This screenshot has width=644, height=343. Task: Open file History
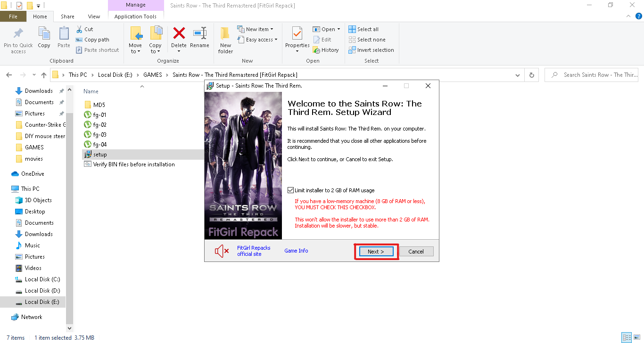pos(326,50)
